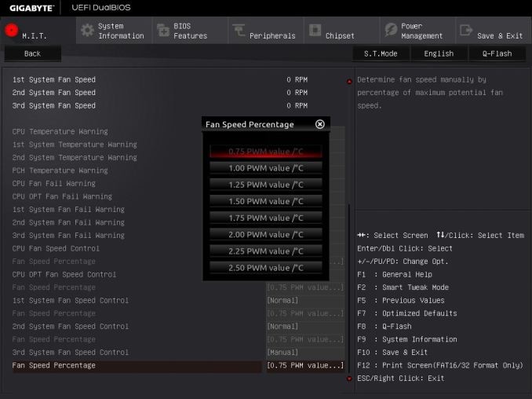Select 1.50 PWM value /°C option

coord(266,201)
